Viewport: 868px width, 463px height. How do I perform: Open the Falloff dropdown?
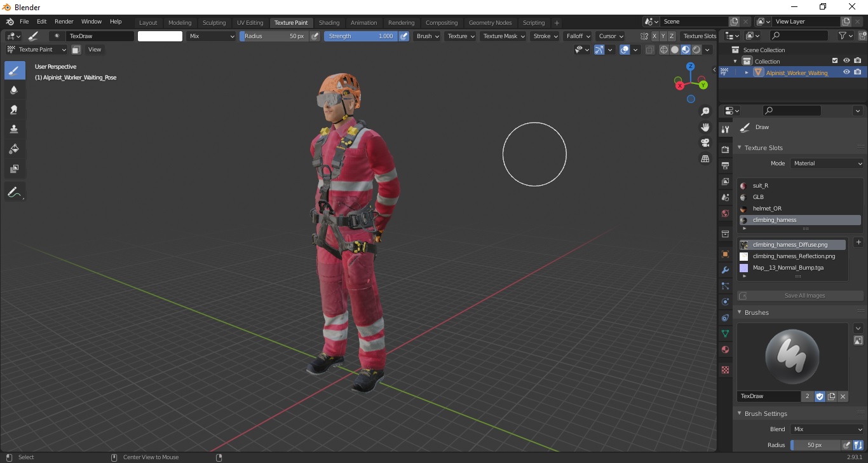tap(578, 36)
